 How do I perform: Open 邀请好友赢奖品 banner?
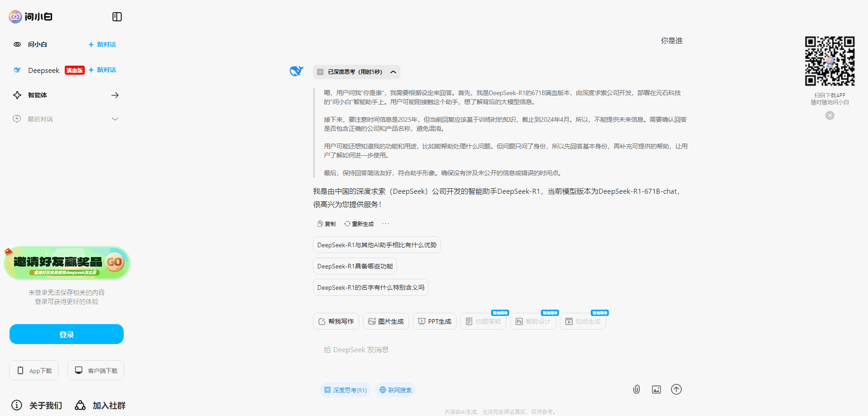67,263
